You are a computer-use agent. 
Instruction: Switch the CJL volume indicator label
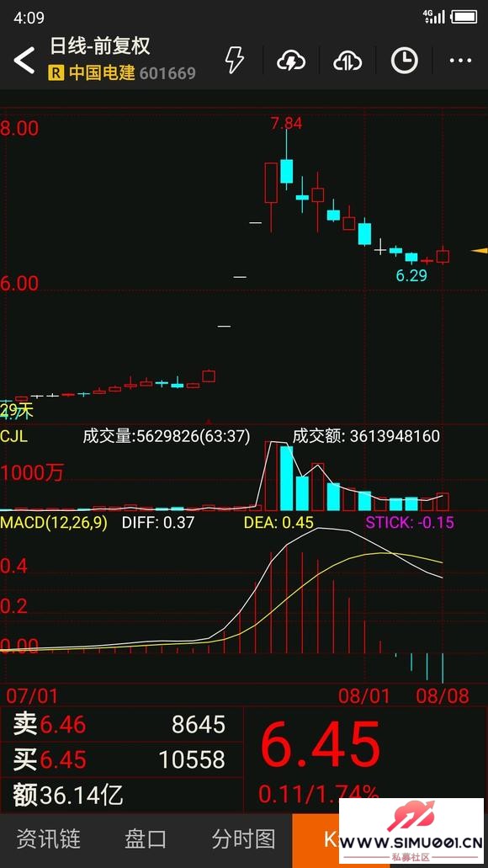(14, 436)
